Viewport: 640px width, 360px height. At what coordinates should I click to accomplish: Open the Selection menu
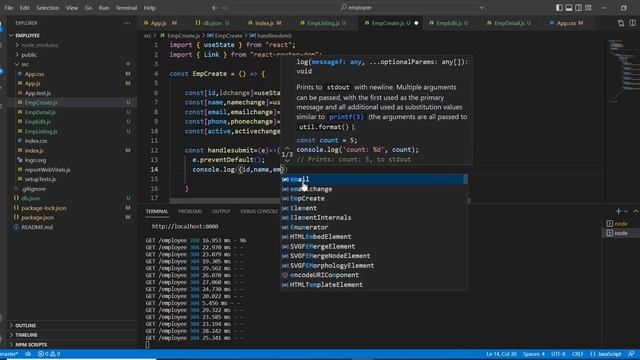47,8
